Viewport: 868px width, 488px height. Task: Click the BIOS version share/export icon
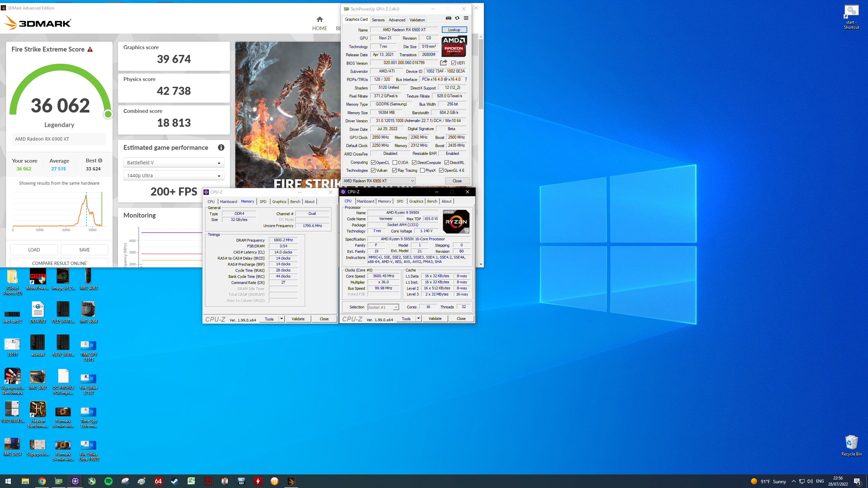[x=443, y=63]
